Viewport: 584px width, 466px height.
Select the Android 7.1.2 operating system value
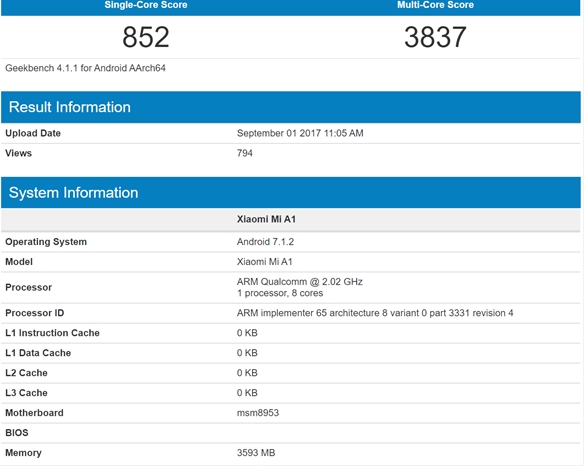click(265, 242)
